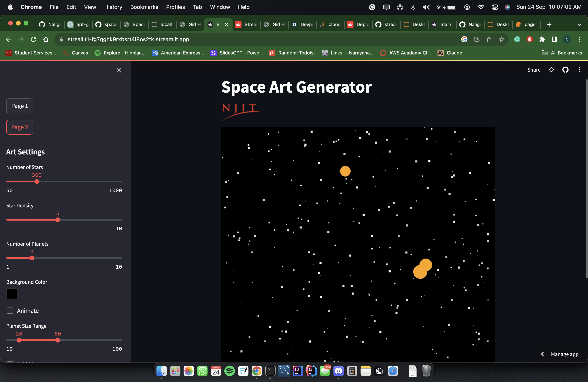Image resolution: width=588 pixels, height=382 pixels.
Task: Open the GitHub repository icon near Share
Action: (565, 70)
